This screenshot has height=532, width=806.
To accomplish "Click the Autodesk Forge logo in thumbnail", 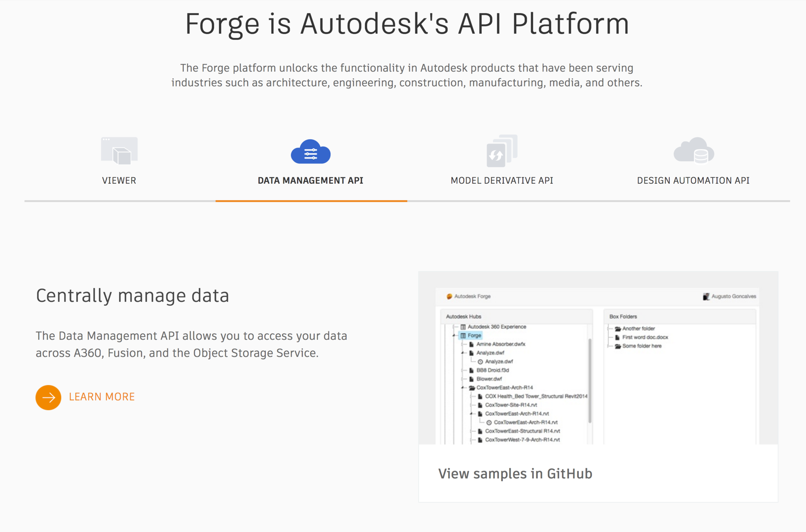I will (449, 296).
